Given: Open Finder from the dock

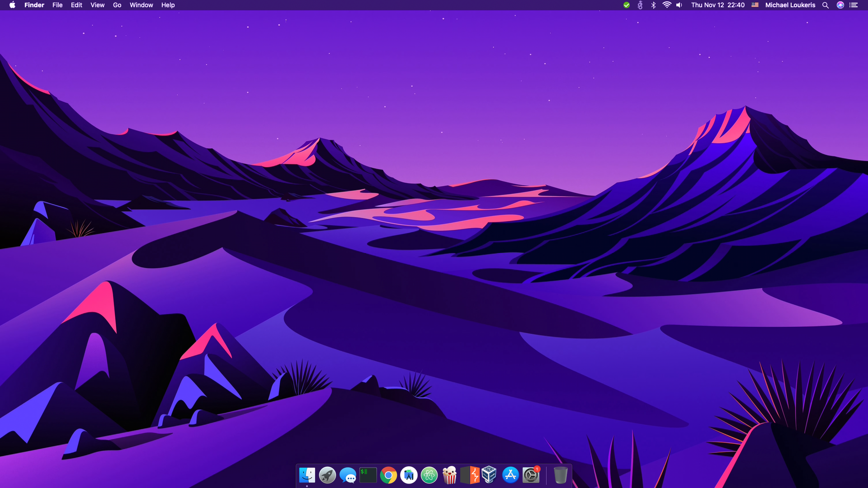Looking at the screenshot, I should [x=307, y=475].
